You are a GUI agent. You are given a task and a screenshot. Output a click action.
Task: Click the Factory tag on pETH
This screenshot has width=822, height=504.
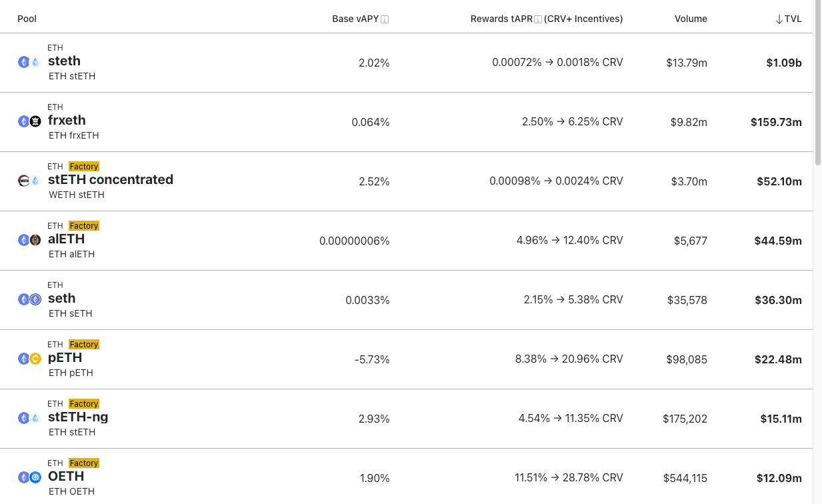(84, 345)
